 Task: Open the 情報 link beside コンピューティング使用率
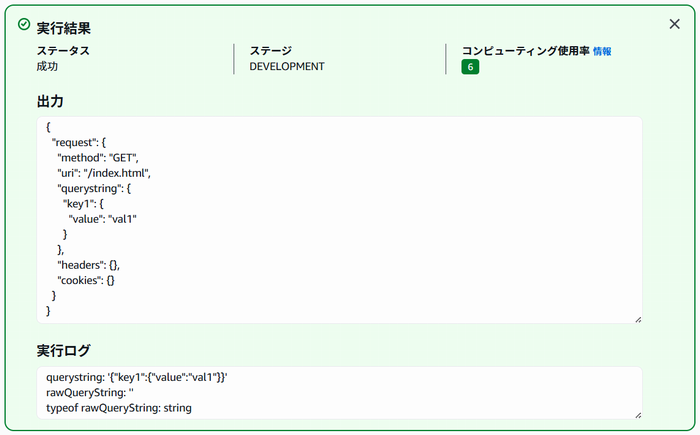click(602, 51)
